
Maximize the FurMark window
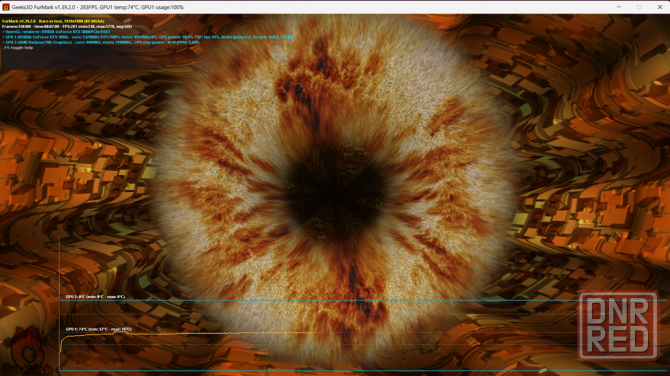639,7
